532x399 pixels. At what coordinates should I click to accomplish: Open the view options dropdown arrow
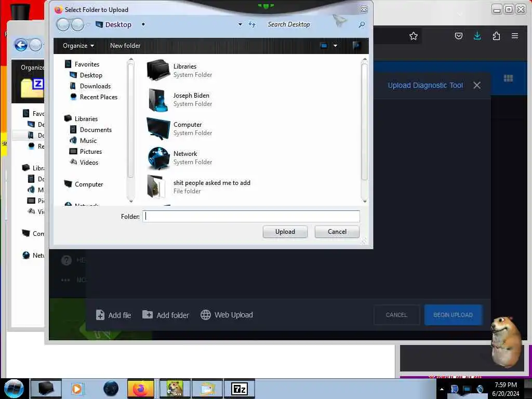(335, 46)
